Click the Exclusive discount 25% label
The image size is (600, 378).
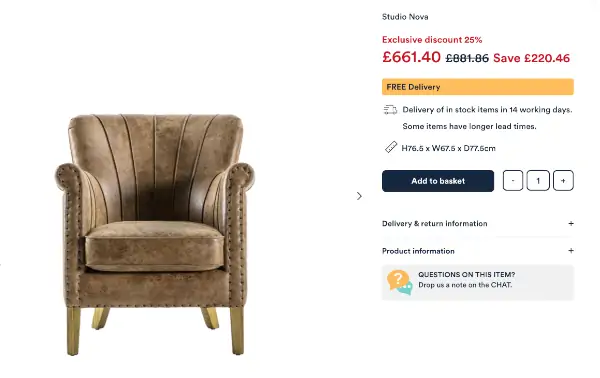pos(432,40)
